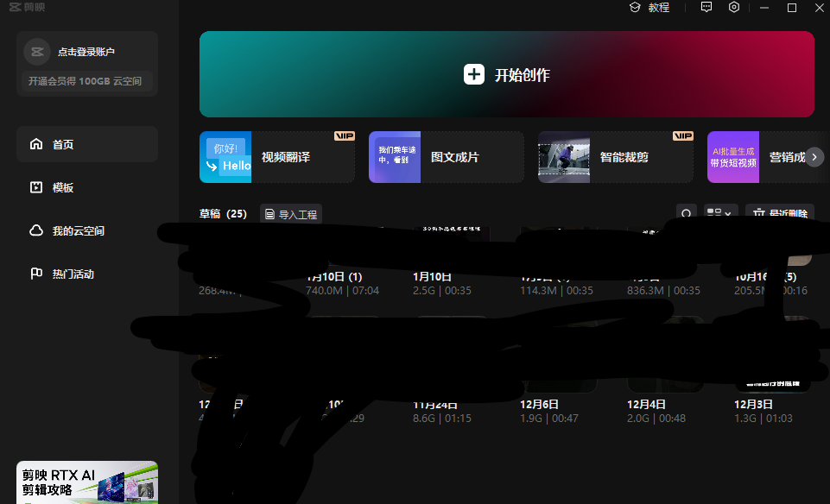This screenshot has width=830, height=504.
Task: Select the 视频翻译 feature card
Action: pyautogui.click(x=277, y=157)
